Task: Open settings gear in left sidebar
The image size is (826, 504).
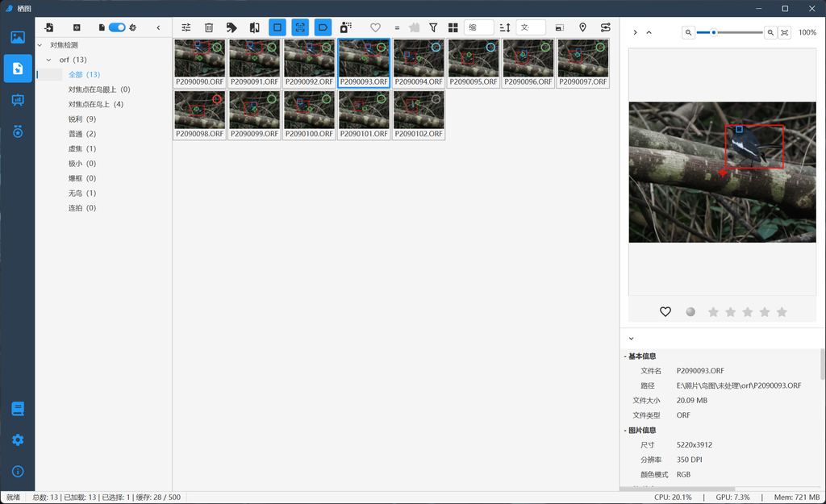Action: (18, 440)
